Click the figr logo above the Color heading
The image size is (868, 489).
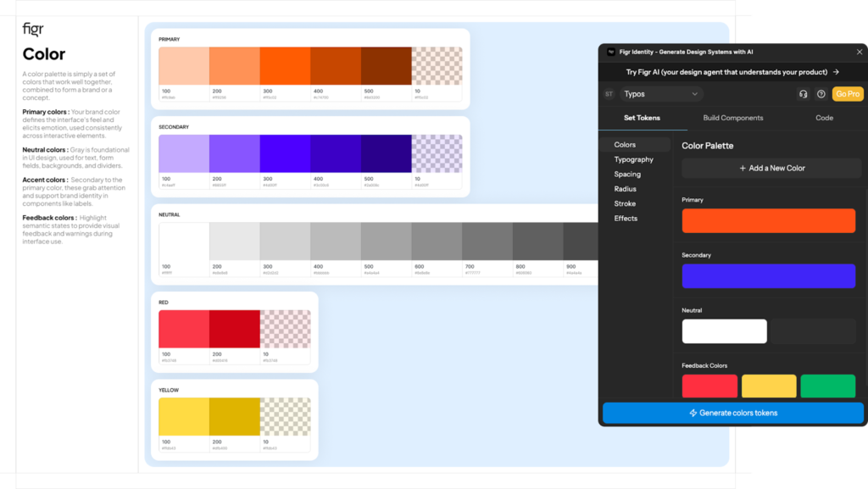(33, 30)
